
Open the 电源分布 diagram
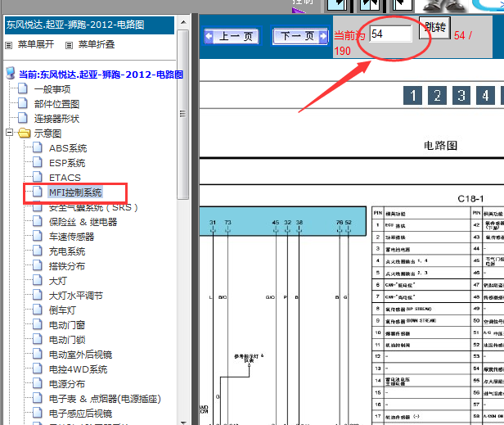(x=67, y=384)
